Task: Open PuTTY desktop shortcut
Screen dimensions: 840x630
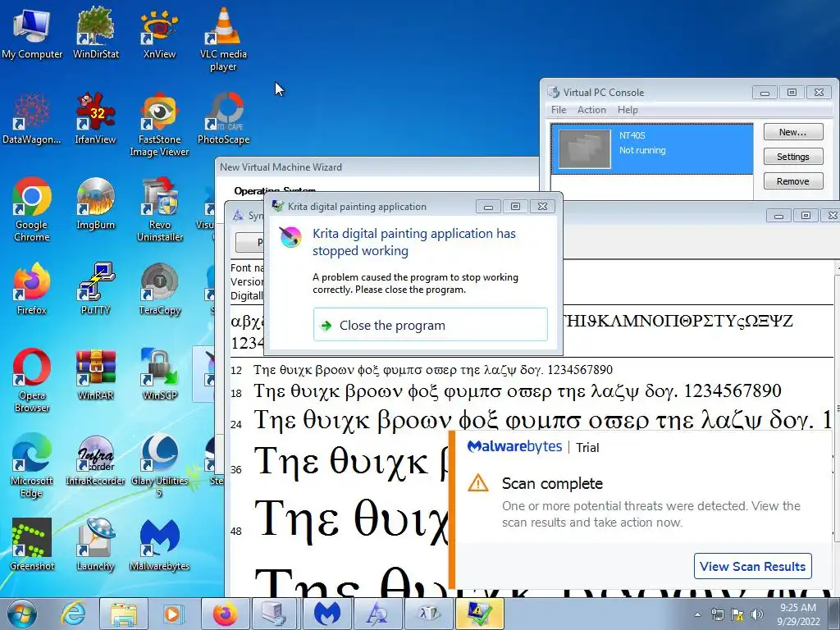Action: (x=95, y=290)
